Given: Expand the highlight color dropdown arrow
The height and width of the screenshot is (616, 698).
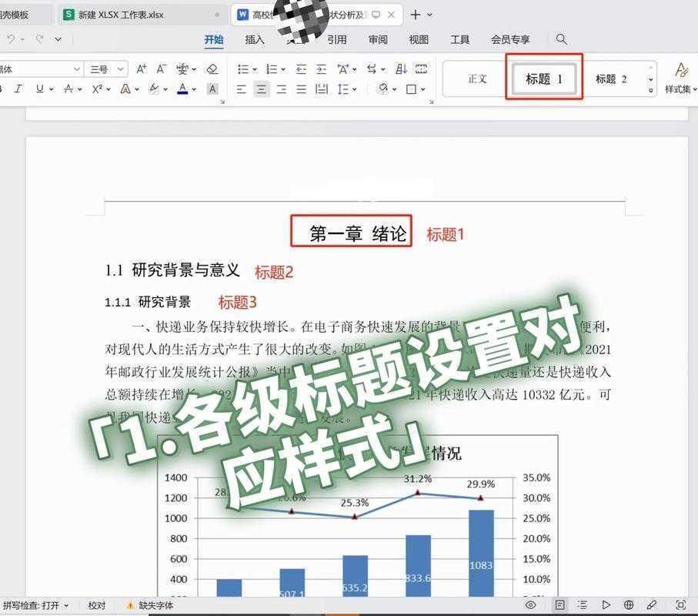Looking at the screenshot, I should pyautogui.click(x=165, y=89).
